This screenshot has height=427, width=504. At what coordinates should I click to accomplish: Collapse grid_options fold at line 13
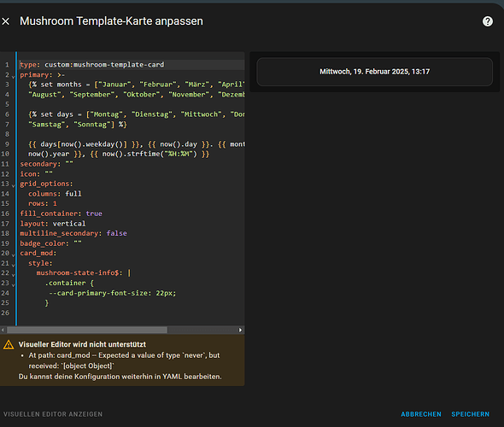click(13, 185)
